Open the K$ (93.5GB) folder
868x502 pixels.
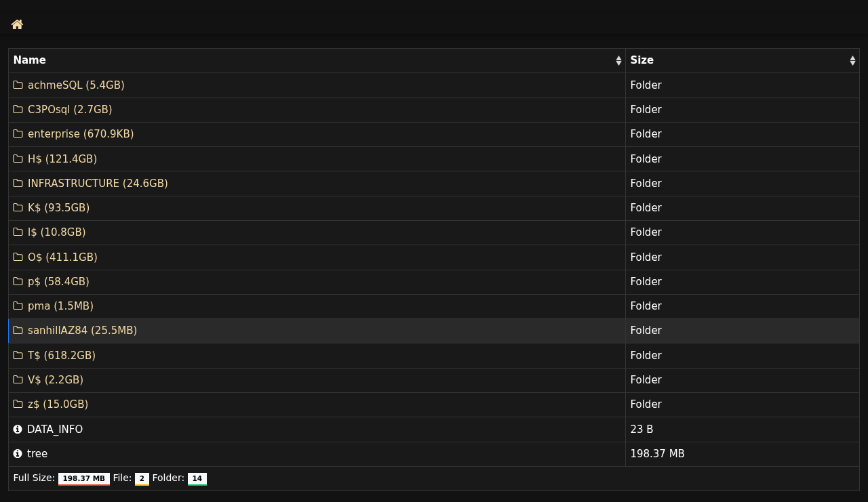(58, 208)
